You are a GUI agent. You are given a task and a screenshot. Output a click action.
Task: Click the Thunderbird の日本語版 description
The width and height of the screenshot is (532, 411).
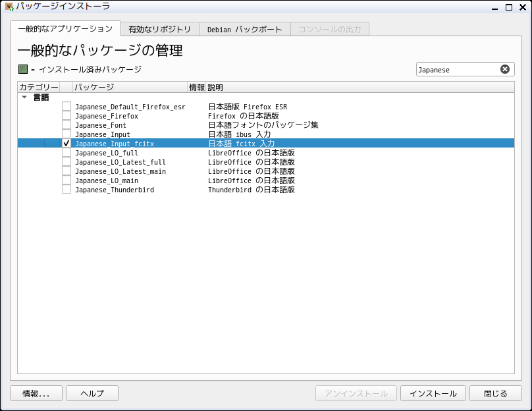point(252,190)
